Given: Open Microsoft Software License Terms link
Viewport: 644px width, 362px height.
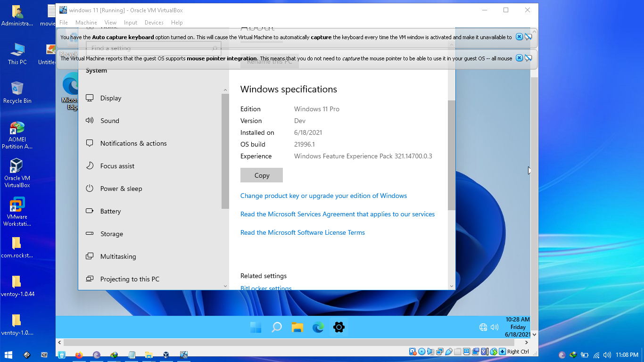Looking at the screenshot, I should click(x=303, y=232).
